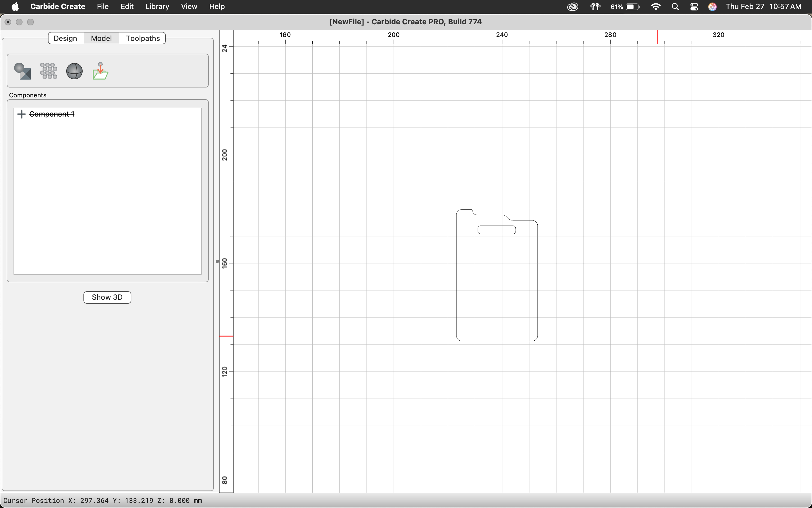This screenshot has width=812, height=508.
Task: Switch to the Toolpaths tab
Action: coord(143,38)
